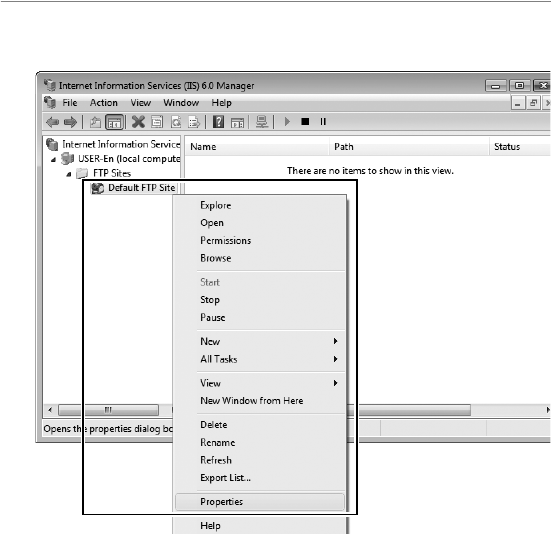This screenshot has width=551, height=534.
Task: Expand the View submenu in context menu
Action: point(260,383)
